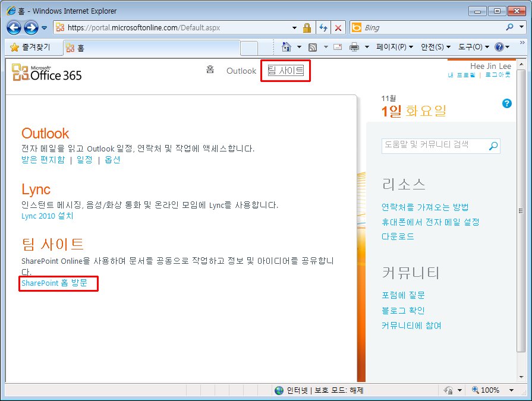Screen dimensions: 532x401
Task: Expand the Help button dropdown arrow
Action: point(508,47)
